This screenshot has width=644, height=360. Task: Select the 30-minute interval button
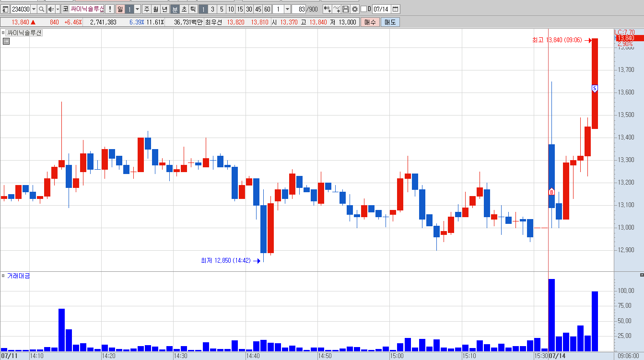click(249, 9)
